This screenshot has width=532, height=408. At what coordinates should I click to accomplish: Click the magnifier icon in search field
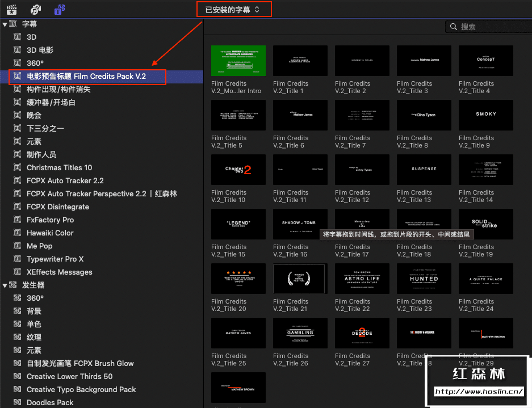[453, 27]
